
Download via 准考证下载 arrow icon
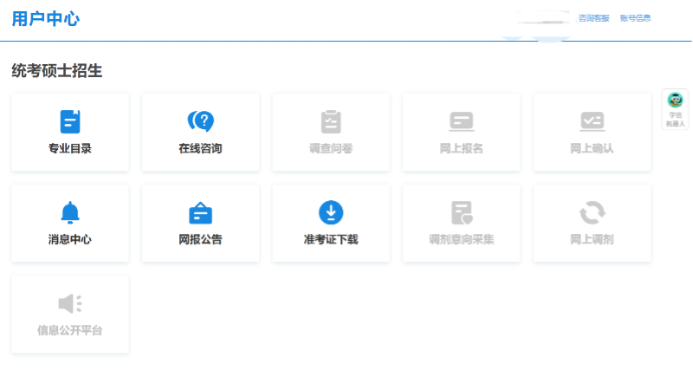[x=331, y=213]
